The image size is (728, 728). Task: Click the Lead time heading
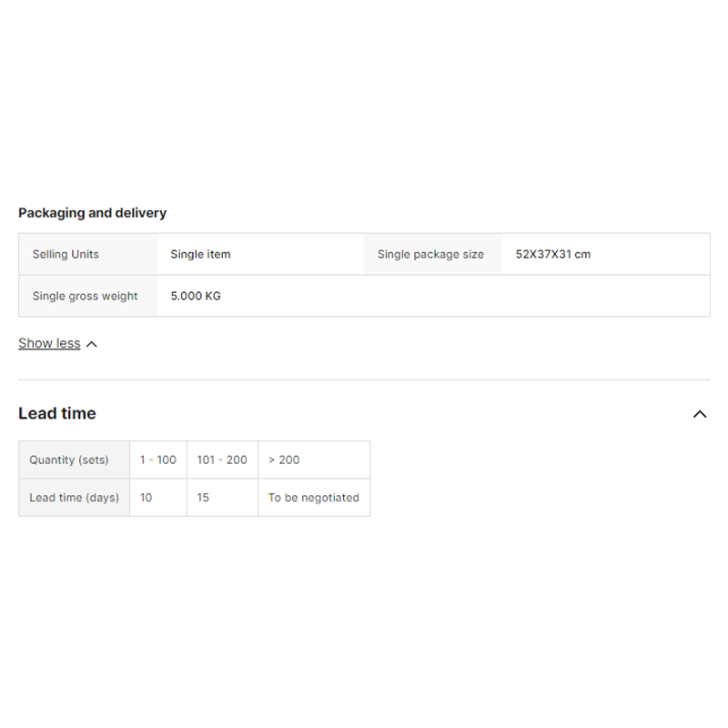(56, 413)
